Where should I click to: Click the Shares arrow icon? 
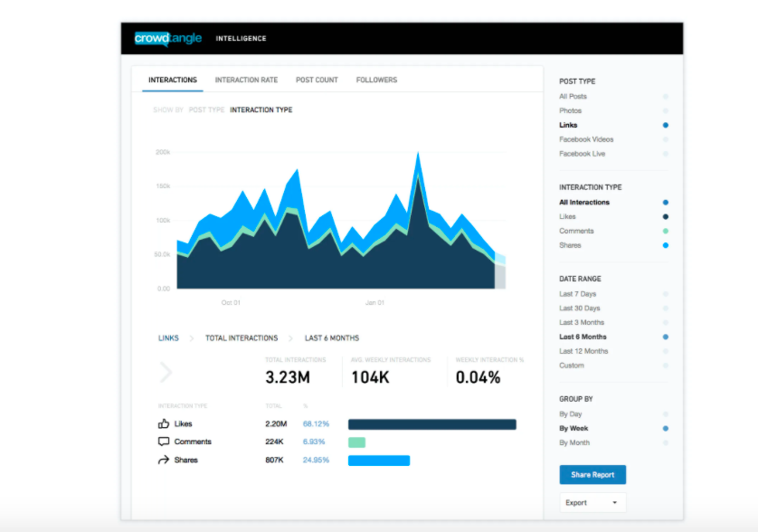tap(164, 460)
